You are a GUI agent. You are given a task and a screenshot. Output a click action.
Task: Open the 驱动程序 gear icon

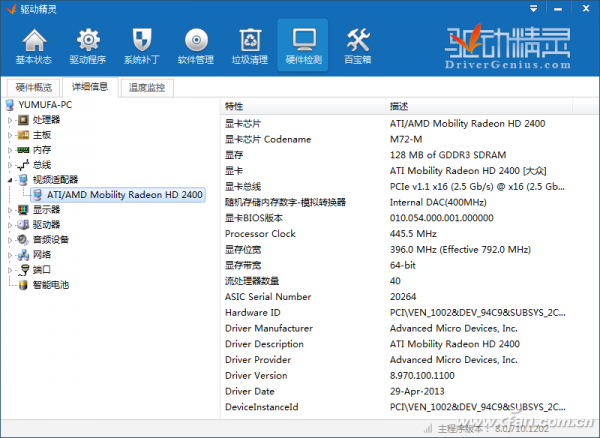tap(88, 40)
